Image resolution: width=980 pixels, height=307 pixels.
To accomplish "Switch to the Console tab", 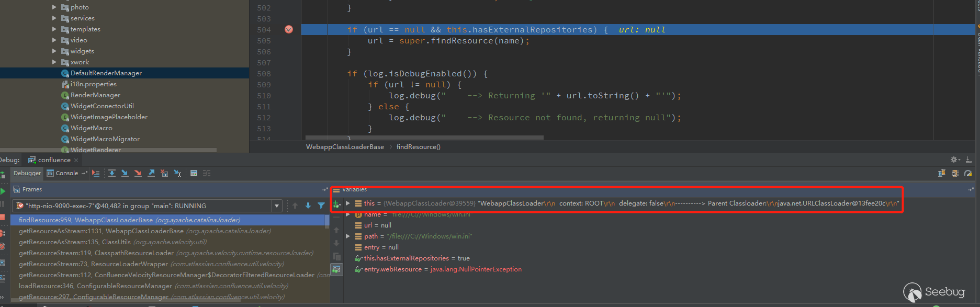I will coord(63,173).
